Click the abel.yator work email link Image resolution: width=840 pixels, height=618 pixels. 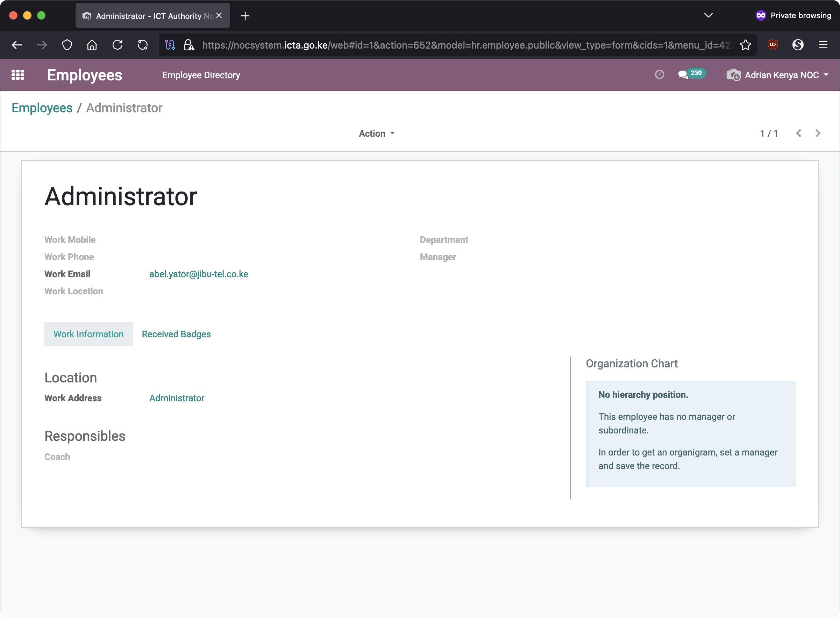pyautogui.click(x=199, y=274)
